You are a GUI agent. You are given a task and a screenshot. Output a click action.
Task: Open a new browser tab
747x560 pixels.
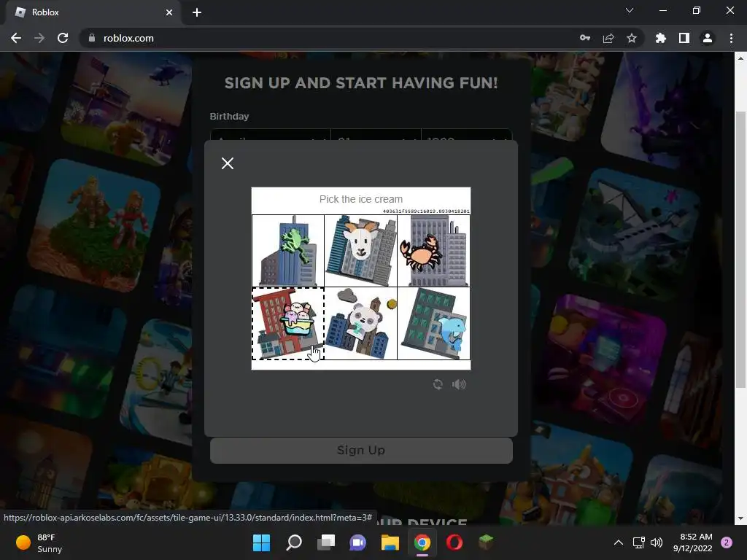(x=197, y=12)
